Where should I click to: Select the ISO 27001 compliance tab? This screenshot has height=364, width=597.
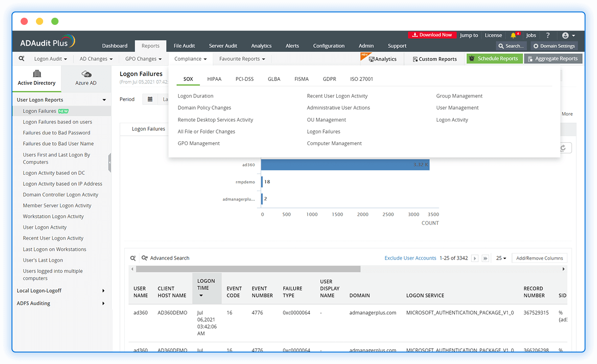pos(362,79)
